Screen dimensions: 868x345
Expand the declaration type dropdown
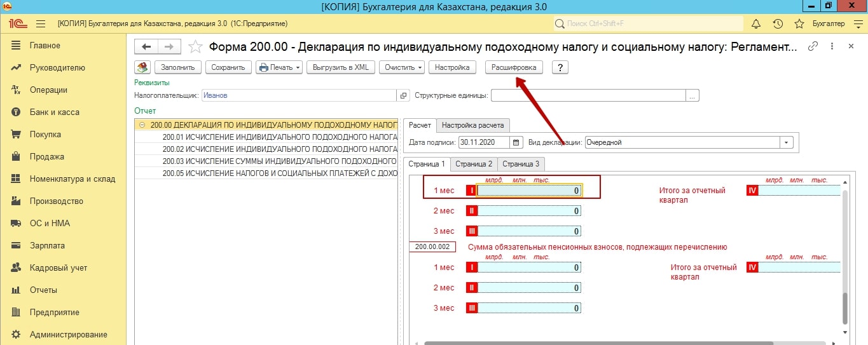click(x=787, y=142)
